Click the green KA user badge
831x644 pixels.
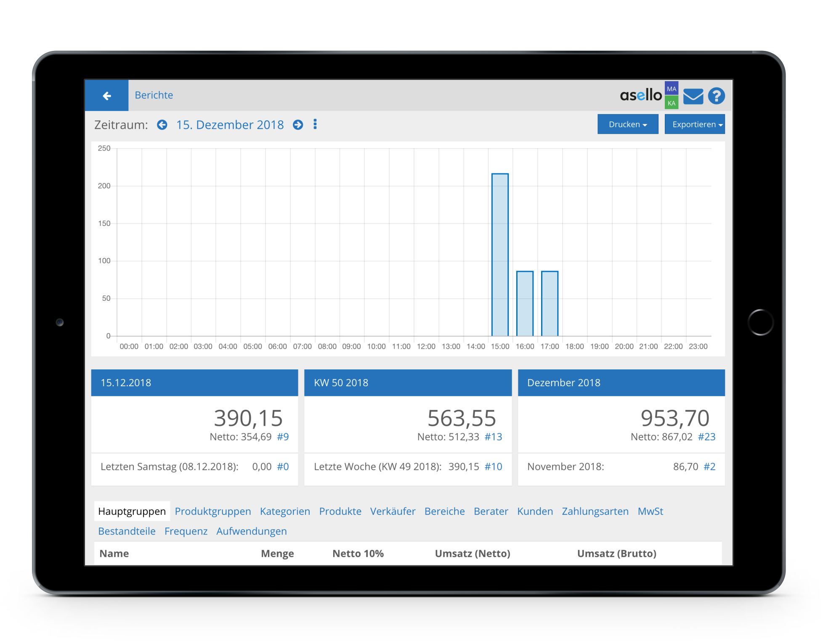(672, 103)
